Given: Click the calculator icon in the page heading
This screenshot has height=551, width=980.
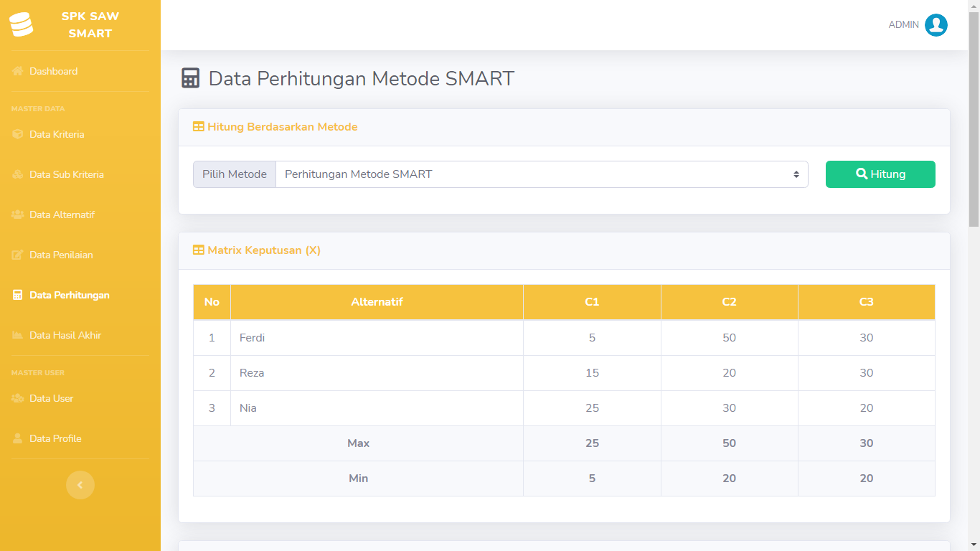Looking at the screenshot, I should pyautogui.click(x=190, y=78).
